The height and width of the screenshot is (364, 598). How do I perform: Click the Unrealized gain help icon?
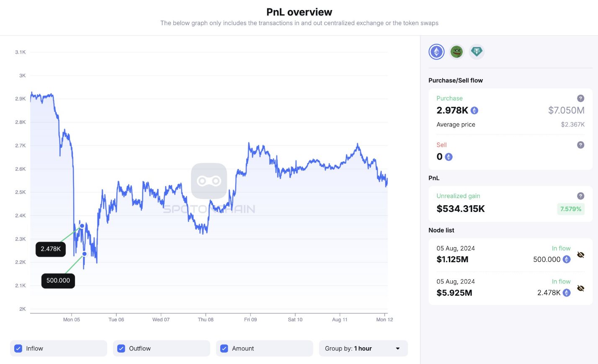pyautogui.click(x=580, y=196)
